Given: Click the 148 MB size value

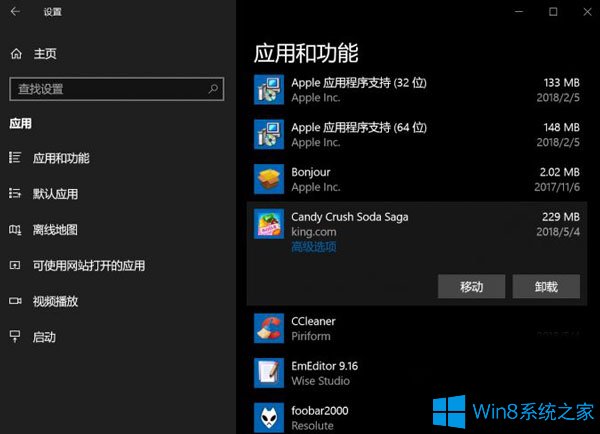Looking at the screenshot, I should (561, 127).
